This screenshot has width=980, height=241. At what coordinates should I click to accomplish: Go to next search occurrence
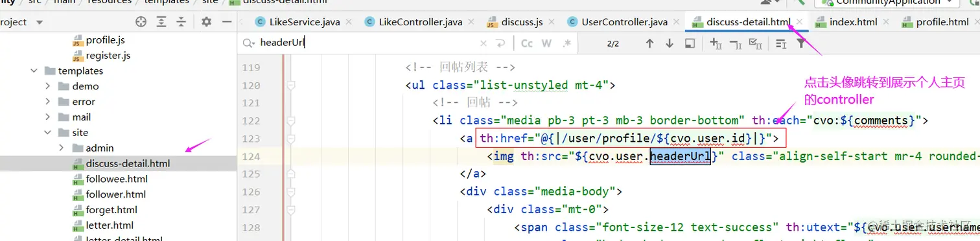tap(670, 43)
